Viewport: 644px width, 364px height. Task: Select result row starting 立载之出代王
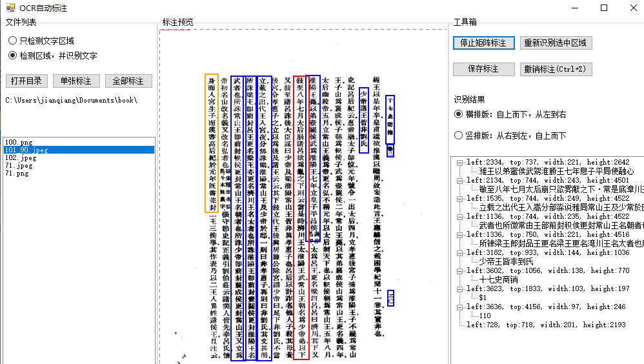[x=561, y=207]
